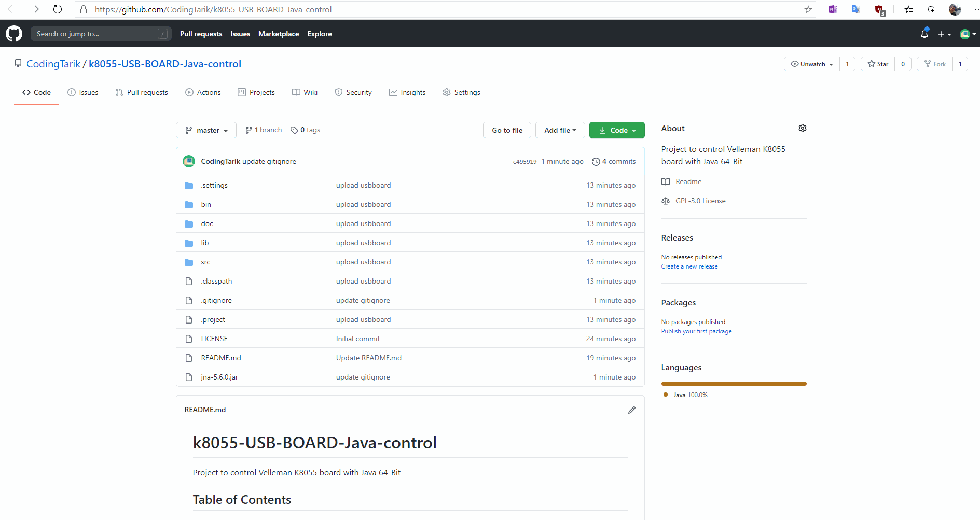Expand the Add file dropdown
The width and height of the screenshot is (980, 520).
560,130
